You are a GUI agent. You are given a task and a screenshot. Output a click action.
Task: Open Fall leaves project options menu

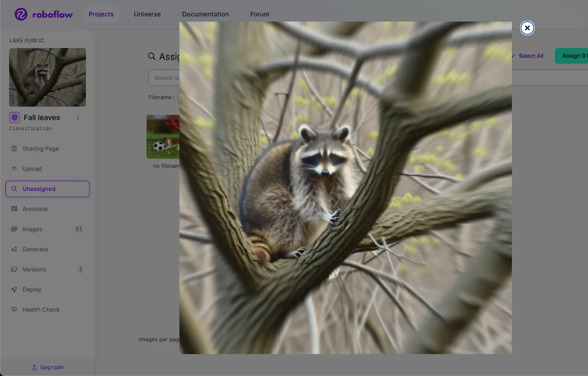tap(78, 118)
